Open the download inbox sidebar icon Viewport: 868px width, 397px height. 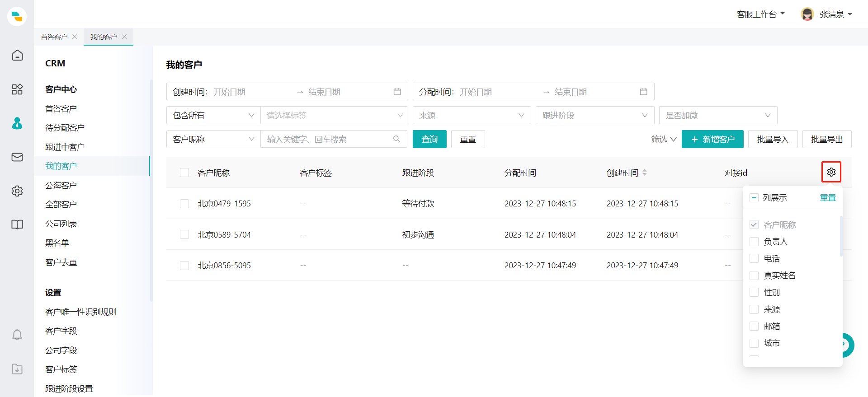(17, 369)
